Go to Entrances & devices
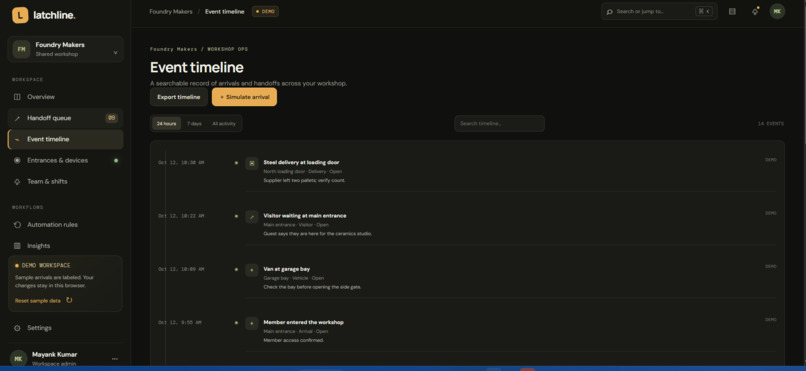This screenshot has height=371, width=806. pyautogui.click(x=65, y=160)
